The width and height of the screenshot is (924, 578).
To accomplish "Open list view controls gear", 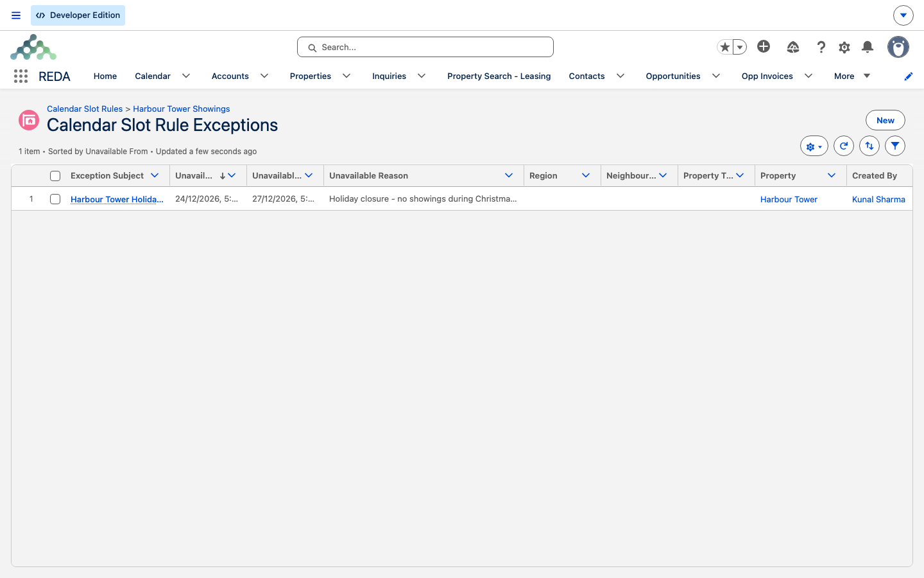I will tap(814, 146).
